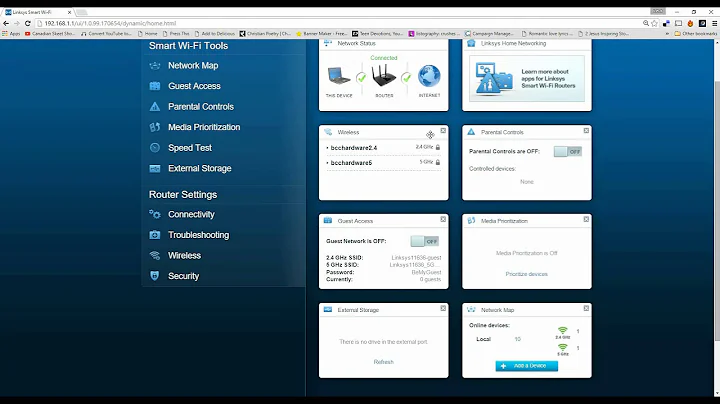
Task: Go back with browser back arrow
Action: [x=6, y=23]
